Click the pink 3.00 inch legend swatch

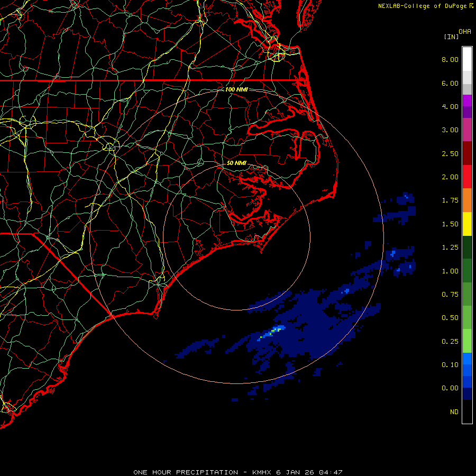click(467, 130)
